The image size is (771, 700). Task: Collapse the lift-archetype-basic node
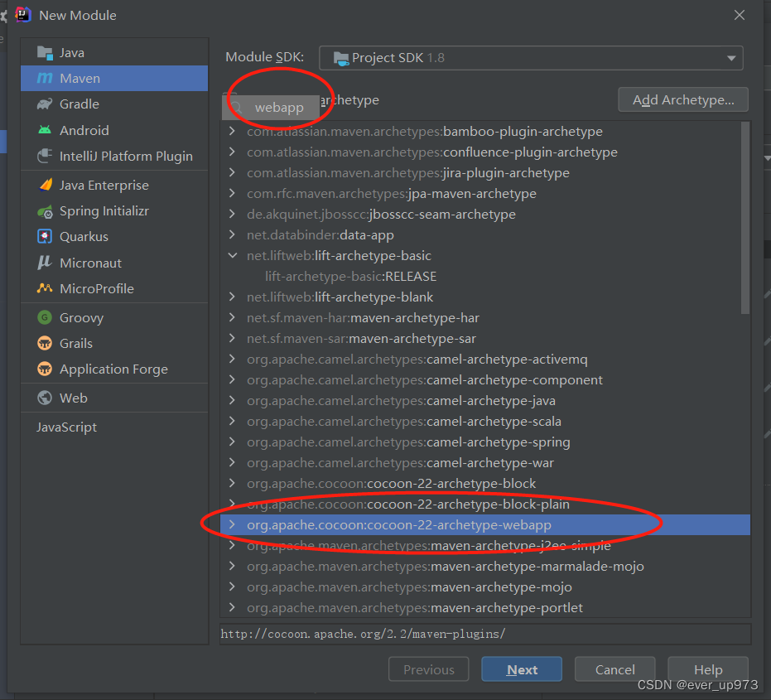pyautogui.click(x=232, y=255)
